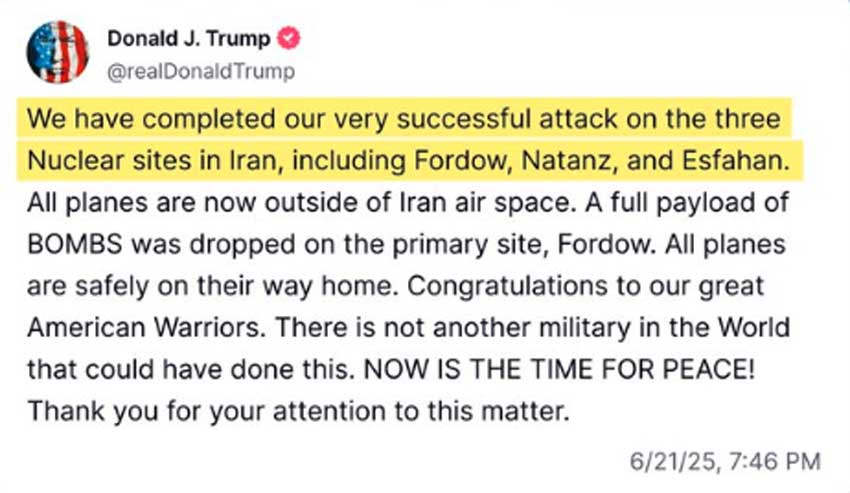Click the @realDonaldTrump handle
The height and width of the screenshot is (493, 850).
[x=200, y=72]
